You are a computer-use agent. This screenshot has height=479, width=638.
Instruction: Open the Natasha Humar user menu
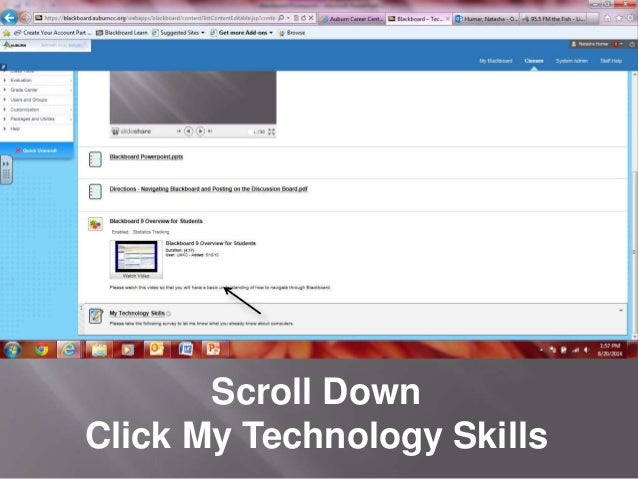tap(596, 44)
